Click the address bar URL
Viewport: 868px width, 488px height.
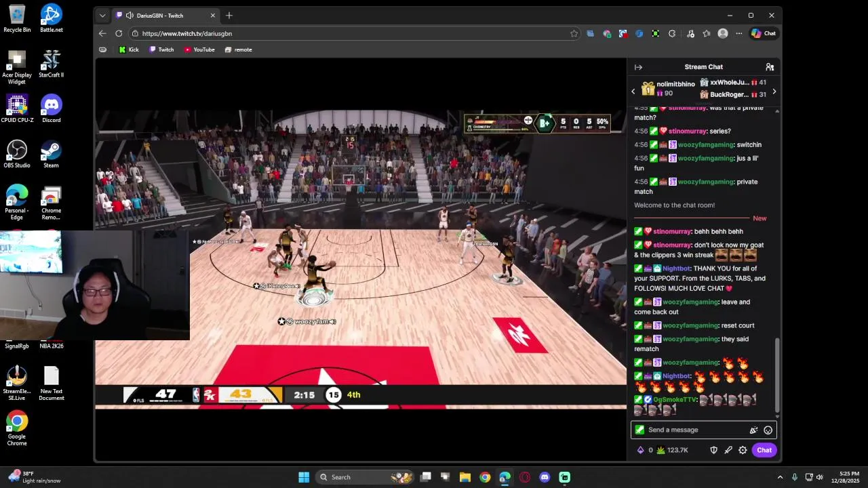(x=187, y=33)
